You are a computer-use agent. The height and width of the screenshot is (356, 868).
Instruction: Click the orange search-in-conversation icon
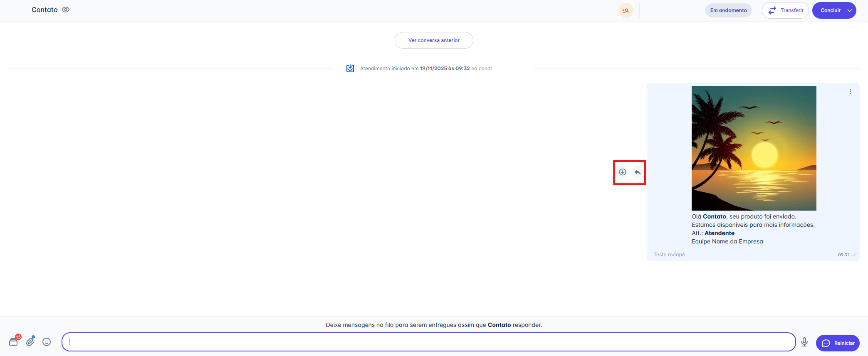click(x=626, y=10)
